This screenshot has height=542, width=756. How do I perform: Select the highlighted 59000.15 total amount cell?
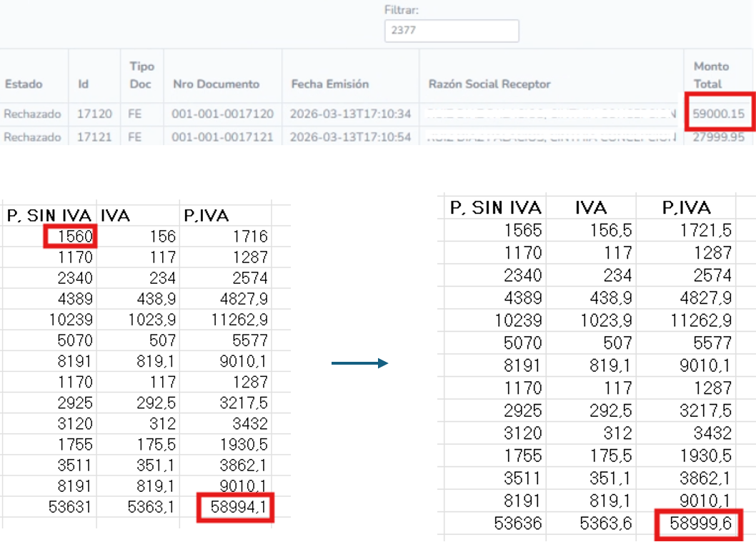click(x=717, y=114)
